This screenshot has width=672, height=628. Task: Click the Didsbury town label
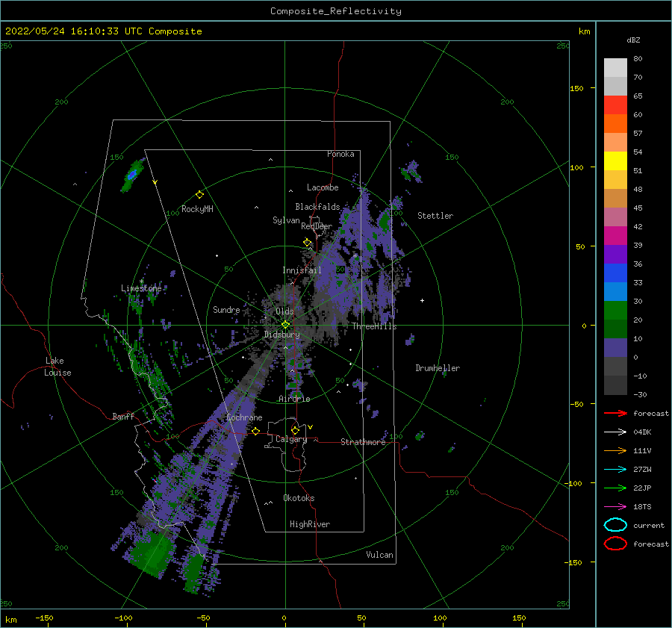pos(281,335)
